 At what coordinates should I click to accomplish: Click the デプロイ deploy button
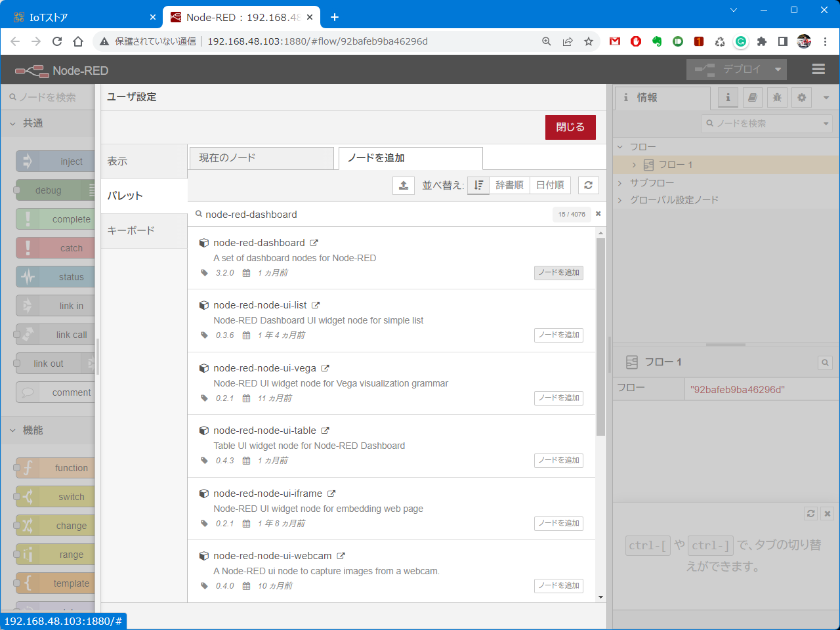(728, 69)
